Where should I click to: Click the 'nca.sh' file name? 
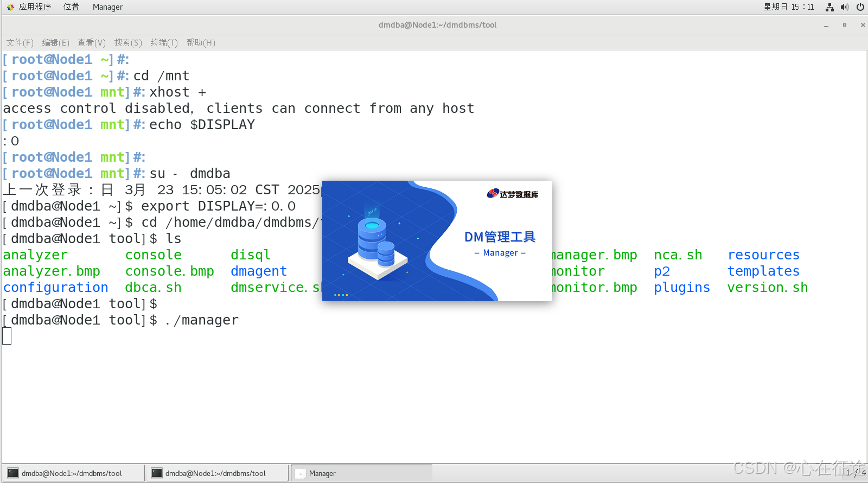point(678,255)
